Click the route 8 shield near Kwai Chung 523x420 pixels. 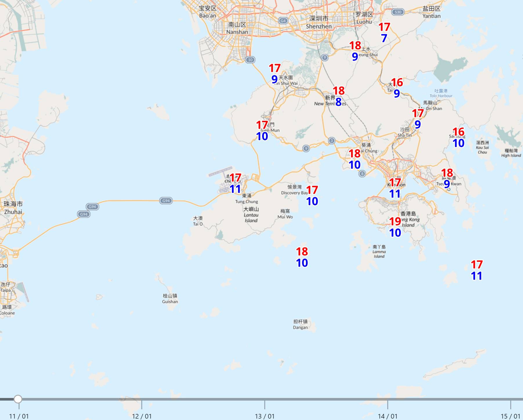click(362, 174)
